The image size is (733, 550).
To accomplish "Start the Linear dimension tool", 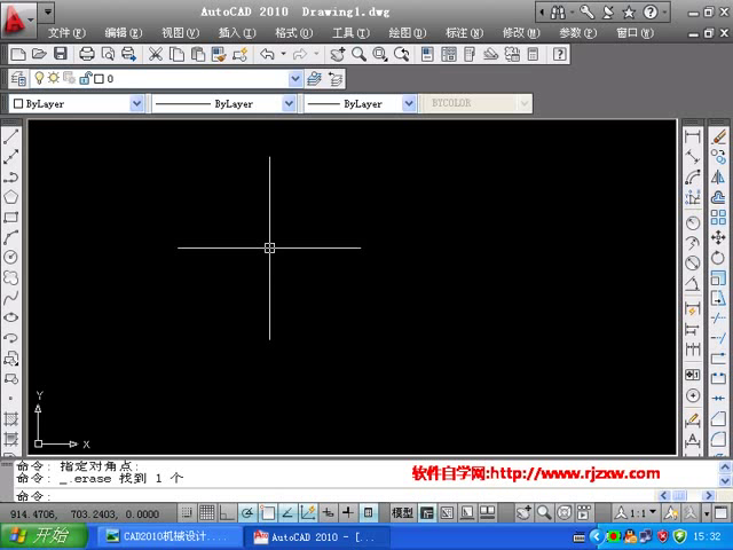I will point(693,136).
